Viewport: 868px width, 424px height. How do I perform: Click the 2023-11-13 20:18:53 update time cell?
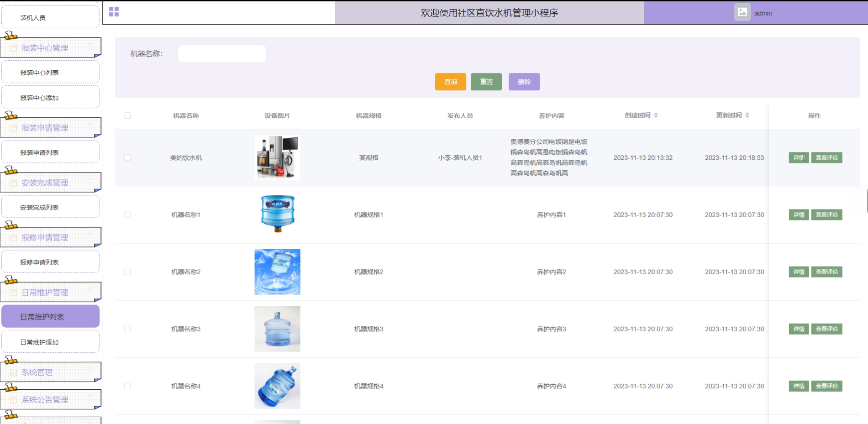pos(734,158)
